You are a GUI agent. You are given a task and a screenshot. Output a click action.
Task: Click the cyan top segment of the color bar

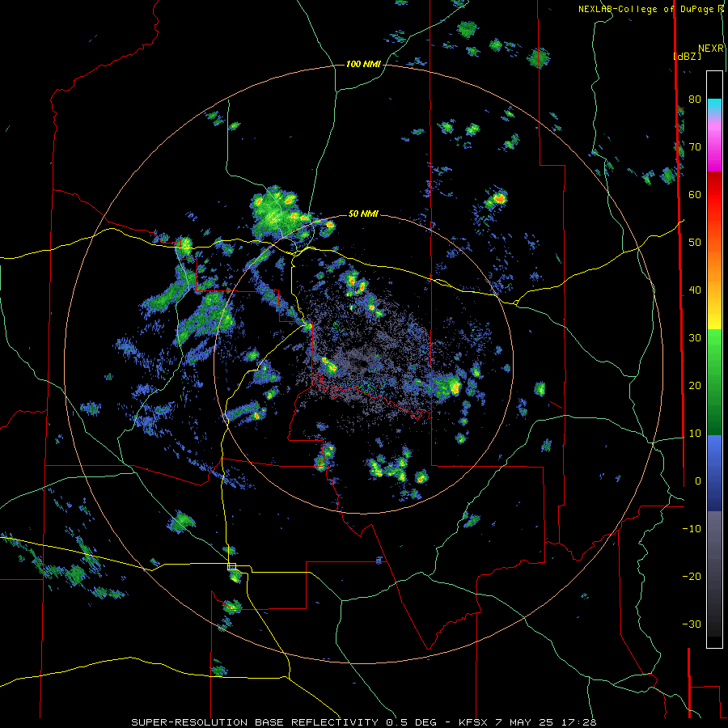point(714,104)
